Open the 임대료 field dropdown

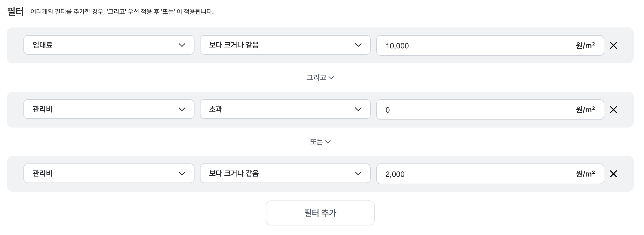click(109, 45)
